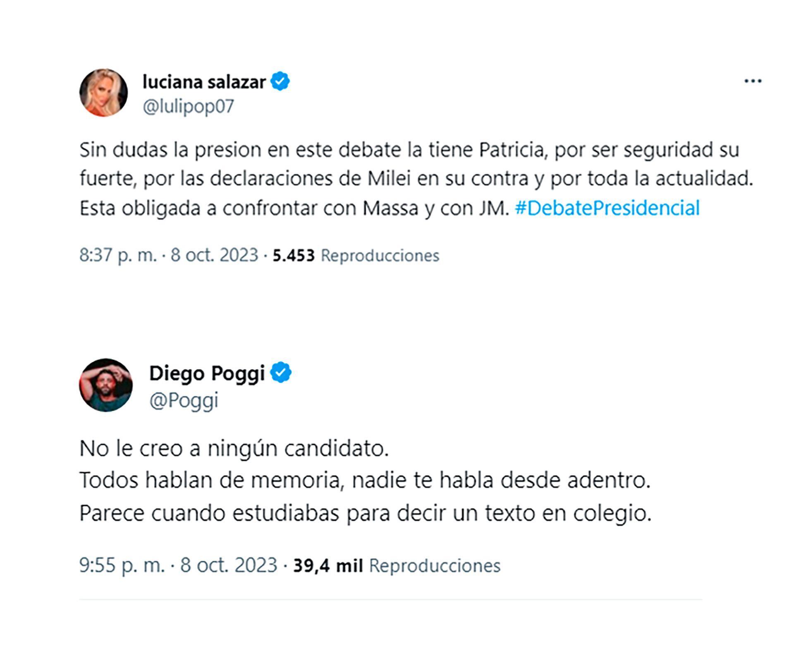
Task: Visit the @Poggi handle
Action: point(184,400)
